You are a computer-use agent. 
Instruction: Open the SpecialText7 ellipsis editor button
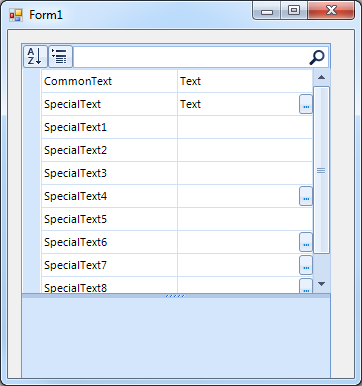[x=306, y=265]
